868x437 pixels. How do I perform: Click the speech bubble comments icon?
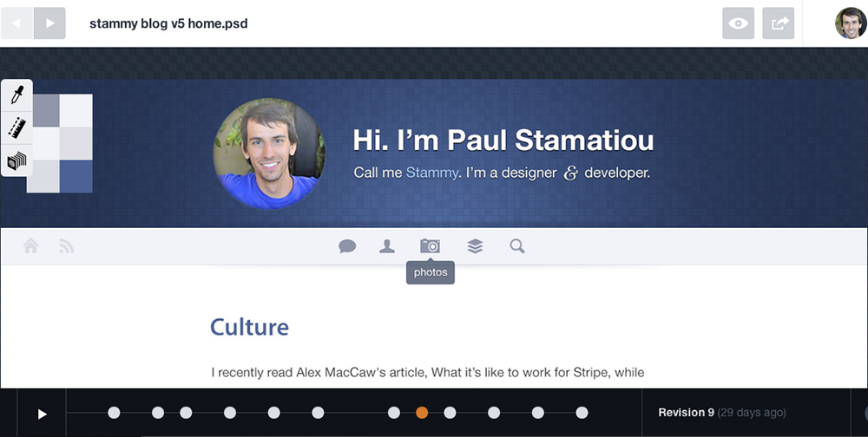(347, 246)
